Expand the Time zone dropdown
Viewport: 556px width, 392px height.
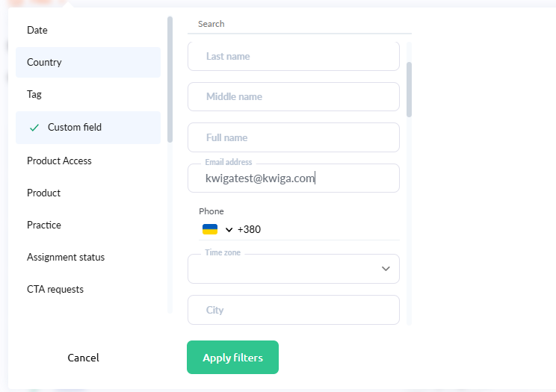pos(386,269)
